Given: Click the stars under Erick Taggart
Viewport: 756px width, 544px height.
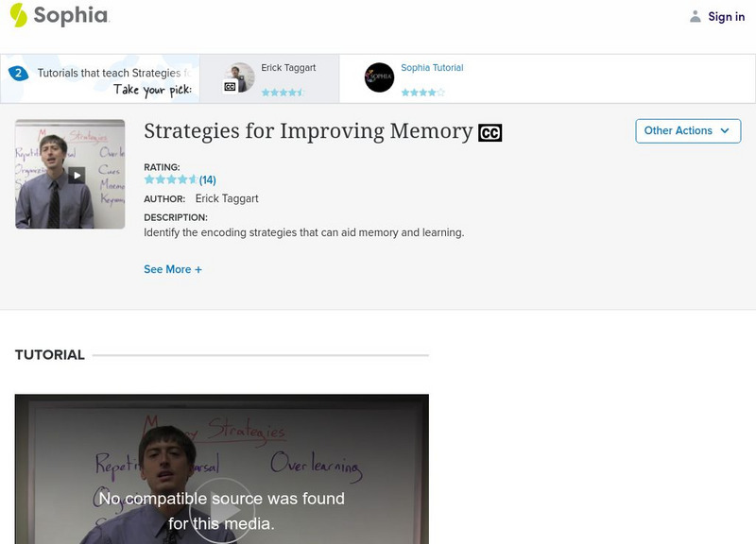Looking at the screenshot, I should (x=281, y=92).
